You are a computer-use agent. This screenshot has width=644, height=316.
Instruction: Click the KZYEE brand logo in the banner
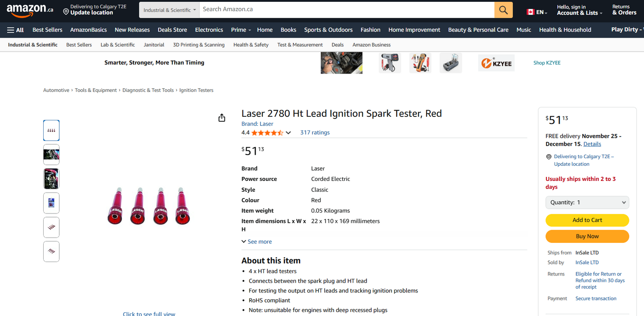click(496, 62)
